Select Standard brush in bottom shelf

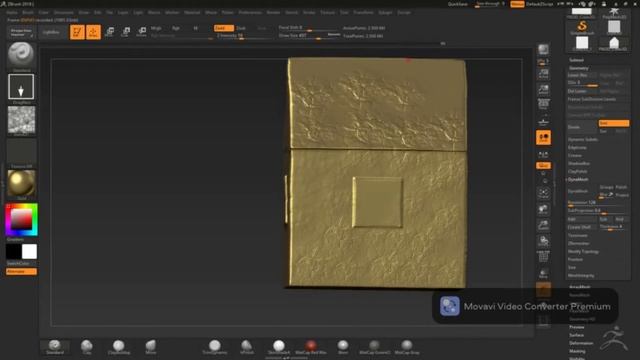coord(55,347)
